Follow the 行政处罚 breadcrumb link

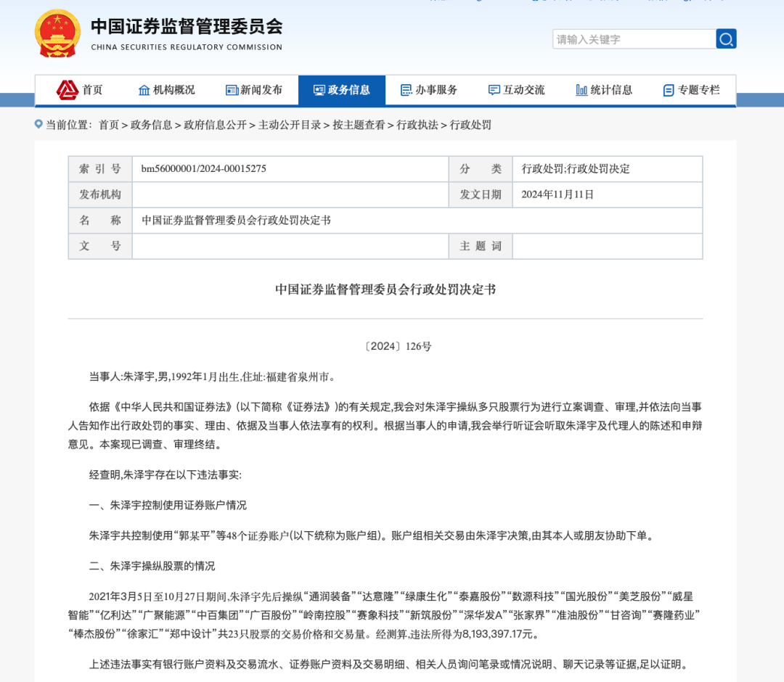point(470,125)
